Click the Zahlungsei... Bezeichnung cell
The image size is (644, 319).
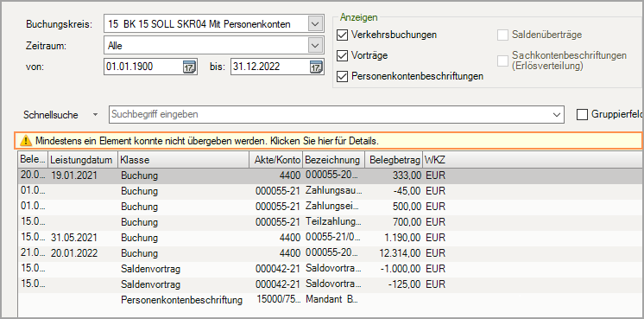coord(334,207)
